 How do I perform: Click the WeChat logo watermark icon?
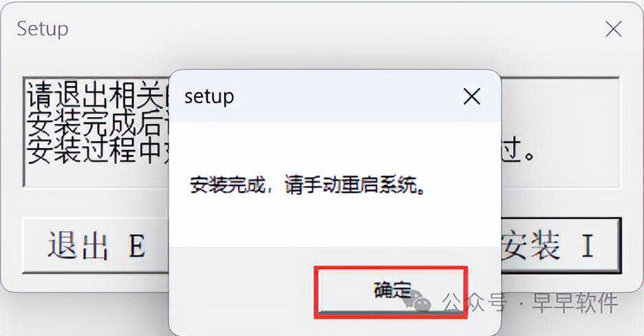tap(418, 300)
